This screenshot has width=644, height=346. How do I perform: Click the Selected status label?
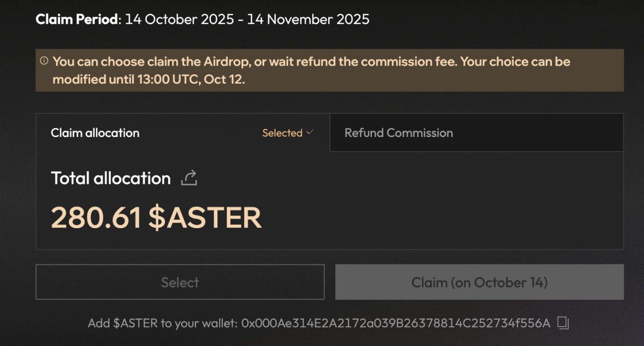282,133
